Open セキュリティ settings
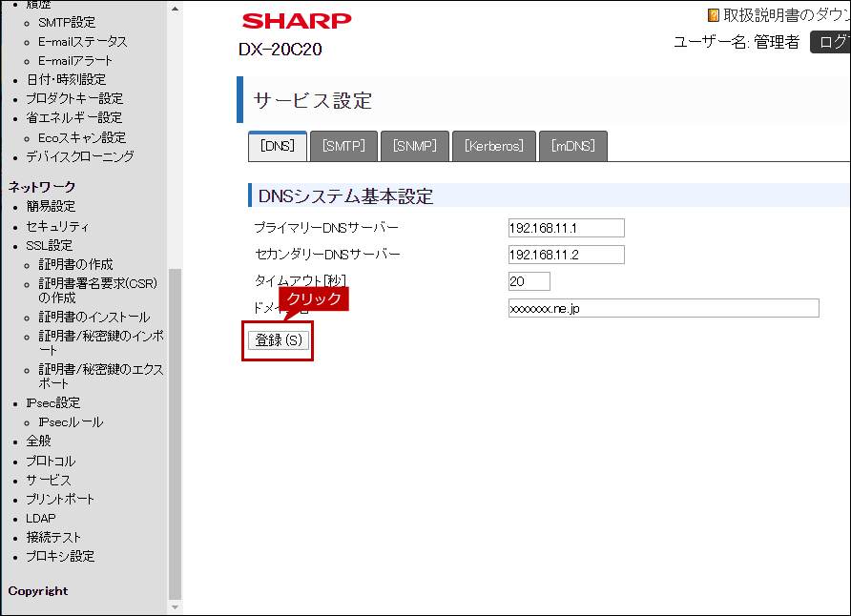Viewport: 851px width, 616px height. click(x=57, y=226)
